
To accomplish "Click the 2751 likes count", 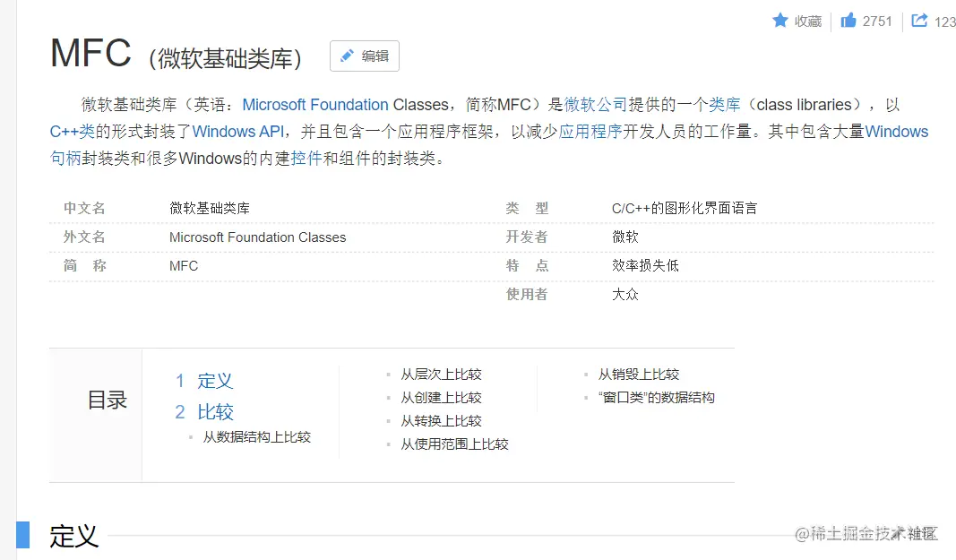I will [877, 22].
